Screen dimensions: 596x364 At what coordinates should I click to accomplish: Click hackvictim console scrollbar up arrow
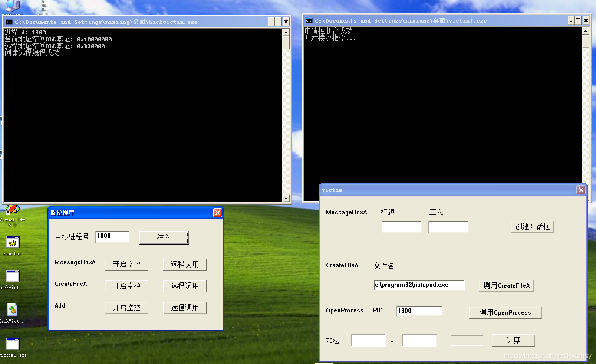(x=286, y=32)
